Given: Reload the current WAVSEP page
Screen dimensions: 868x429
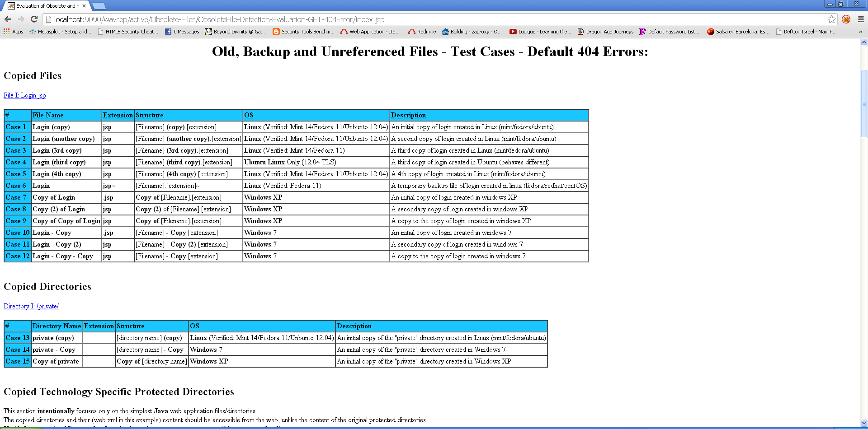Looking at the screenshot, I should (x=34, y=19).
